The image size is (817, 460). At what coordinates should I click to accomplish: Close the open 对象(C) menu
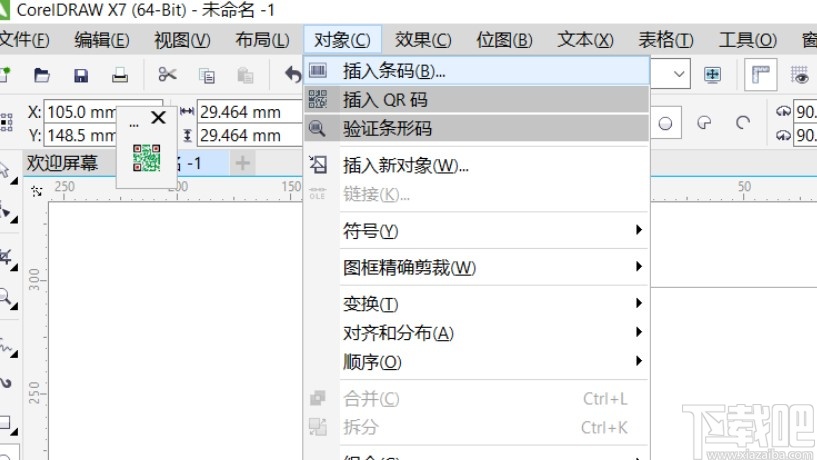click(342, 40)
